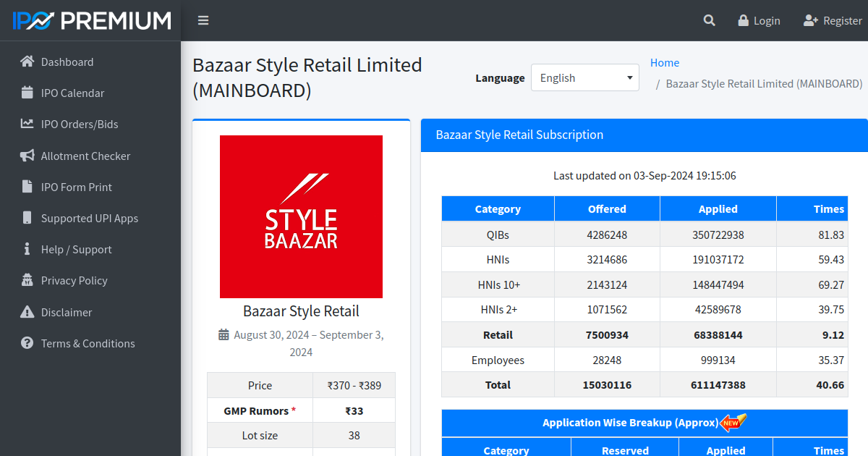
Task: Open the Login link
Action: (x=759, y=20)
